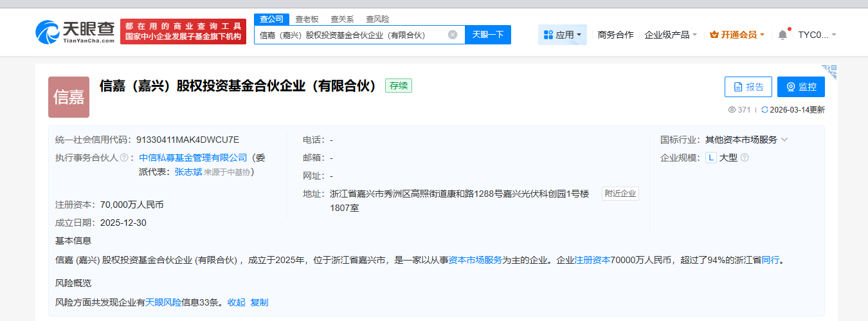Click the refresh icon beside 2026-03-14更新
Viewport: 868px width, 321px height.
(x=764, y=110)
